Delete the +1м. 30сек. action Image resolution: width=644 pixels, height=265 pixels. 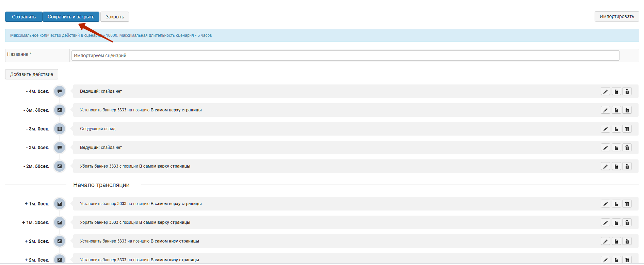point(627,222)
